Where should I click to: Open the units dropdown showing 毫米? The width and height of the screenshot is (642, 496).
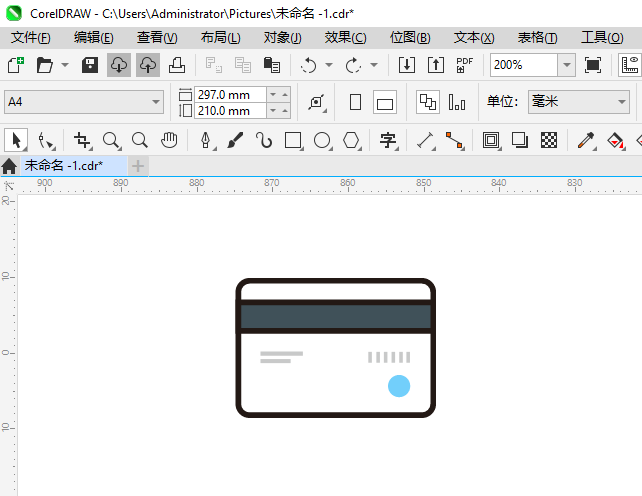(579, 102)
